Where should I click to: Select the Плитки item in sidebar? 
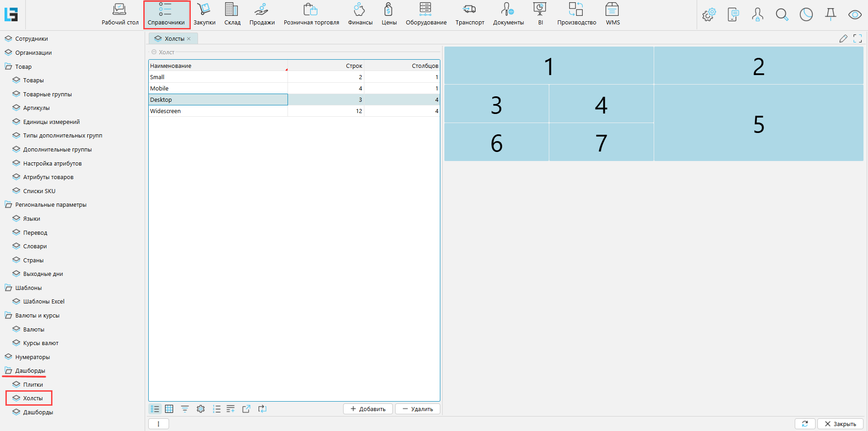click(33, 385)
